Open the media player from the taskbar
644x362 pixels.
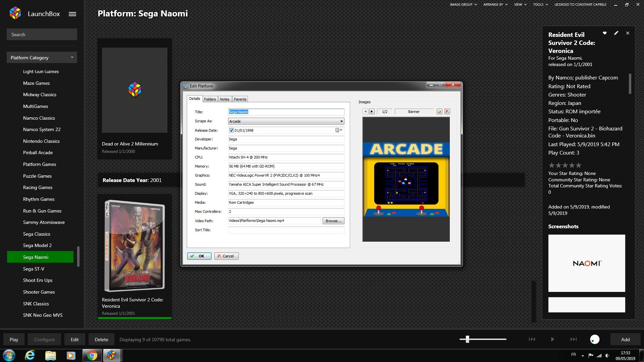(71, 355)
